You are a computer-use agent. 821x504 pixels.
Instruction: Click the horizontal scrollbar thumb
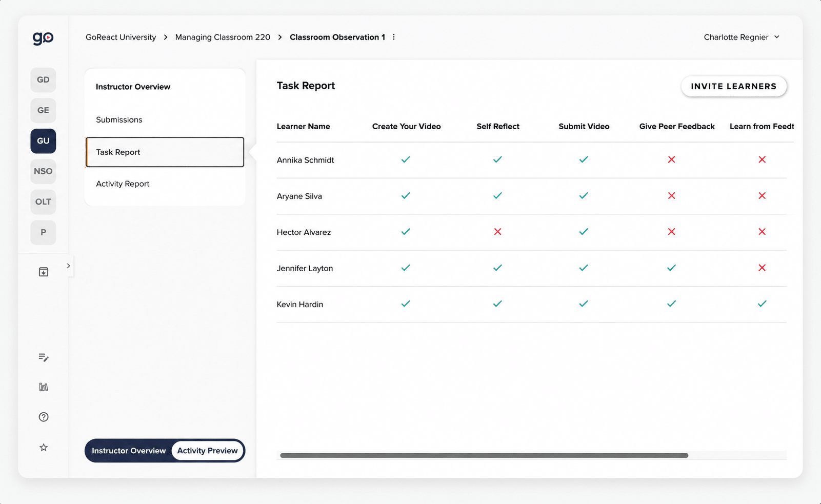(484, 455)
